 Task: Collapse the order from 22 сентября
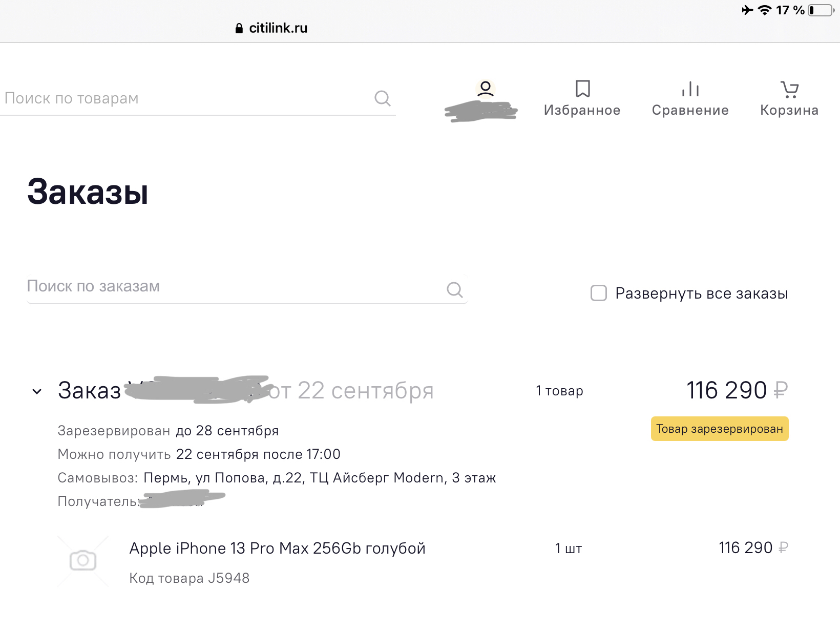click(37, 392)
